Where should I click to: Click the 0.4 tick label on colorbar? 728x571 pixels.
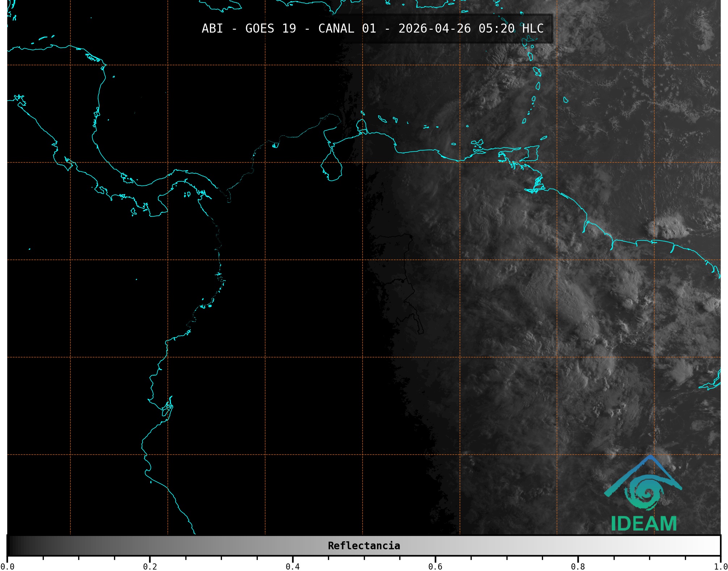point(293,567)
